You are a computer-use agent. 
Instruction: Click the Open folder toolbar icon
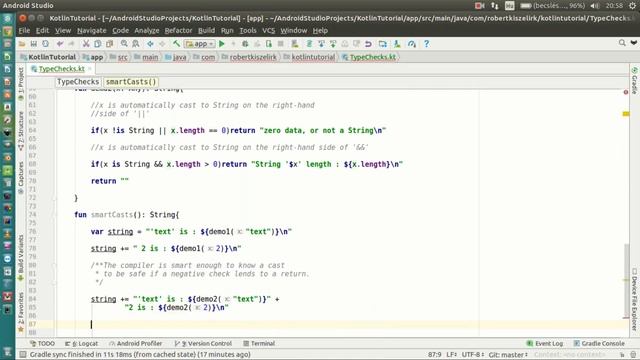point(22,44)
